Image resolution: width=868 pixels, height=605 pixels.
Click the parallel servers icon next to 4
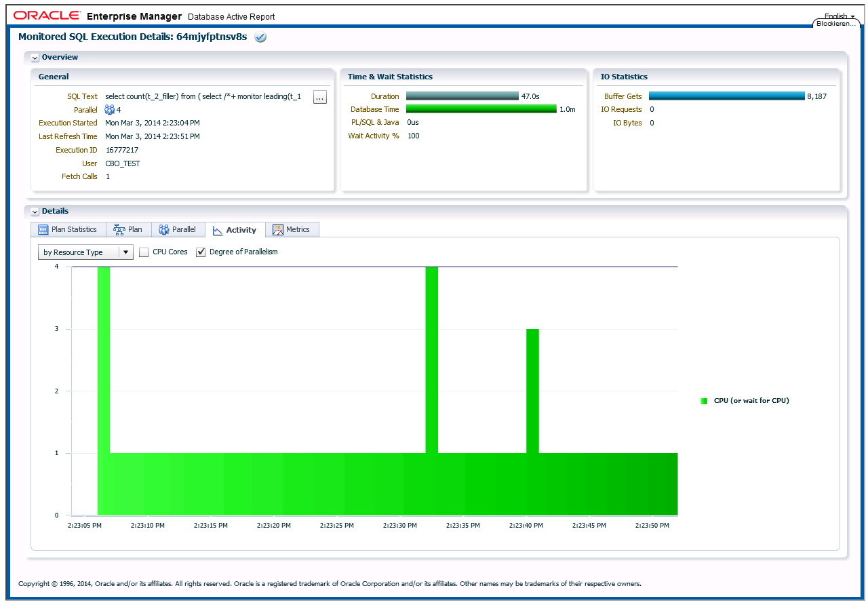click(110, 110)
